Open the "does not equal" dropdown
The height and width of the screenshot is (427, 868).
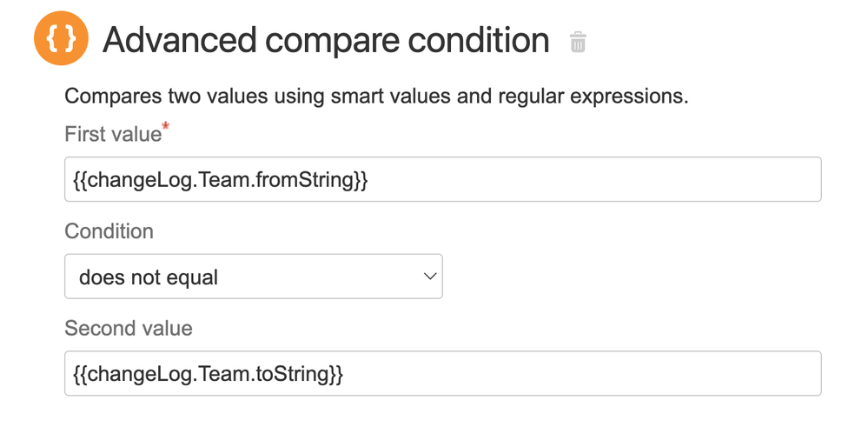pos(254,277)
